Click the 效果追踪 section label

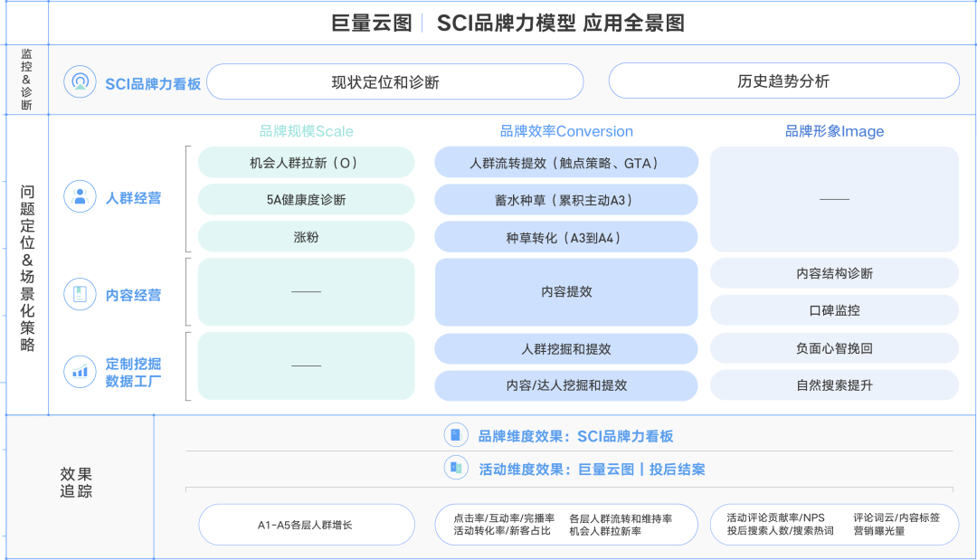pyautogui.click(x=76, y=483)
